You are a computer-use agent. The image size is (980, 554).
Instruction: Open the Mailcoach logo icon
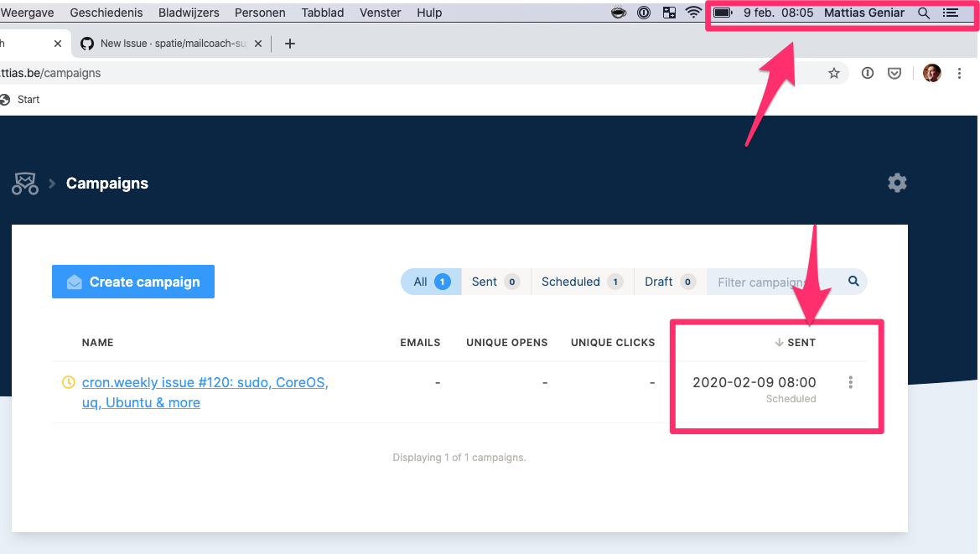pos(24,183)
